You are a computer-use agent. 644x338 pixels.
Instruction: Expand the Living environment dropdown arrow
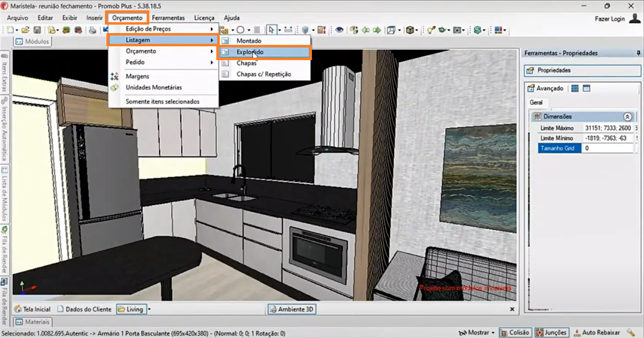click(x=149, y=309)
